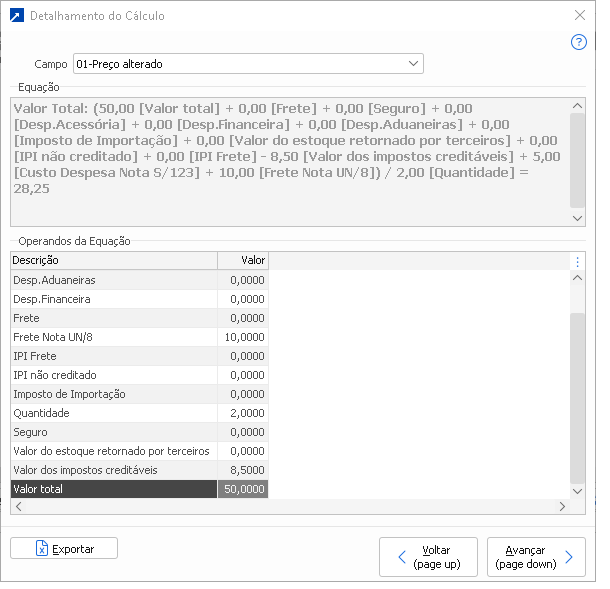
Task: Click the 8,5000 value cell
Action: tap(243, 470)
